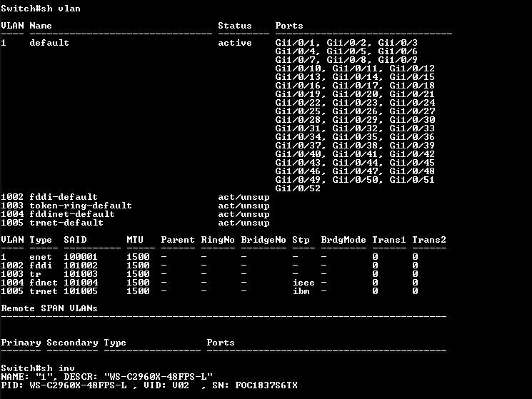Screen dimensions: 532x399
Task: Click the 'BridgeNo' column header
Action: point(264,240)
